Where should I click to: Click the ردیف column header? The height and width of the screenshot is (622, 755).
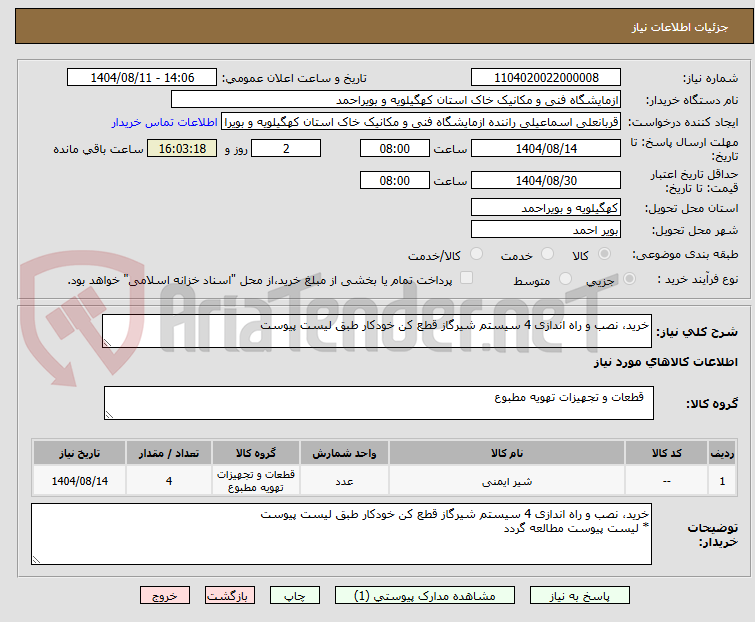coord(722,453)
